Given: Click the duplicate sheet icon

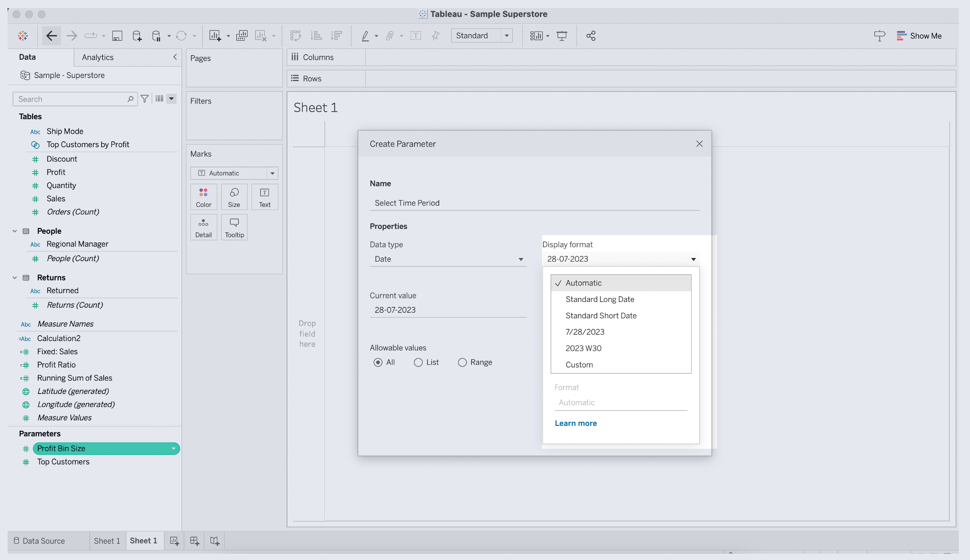Looking at the screenshot, I should (x=242, y=36).
